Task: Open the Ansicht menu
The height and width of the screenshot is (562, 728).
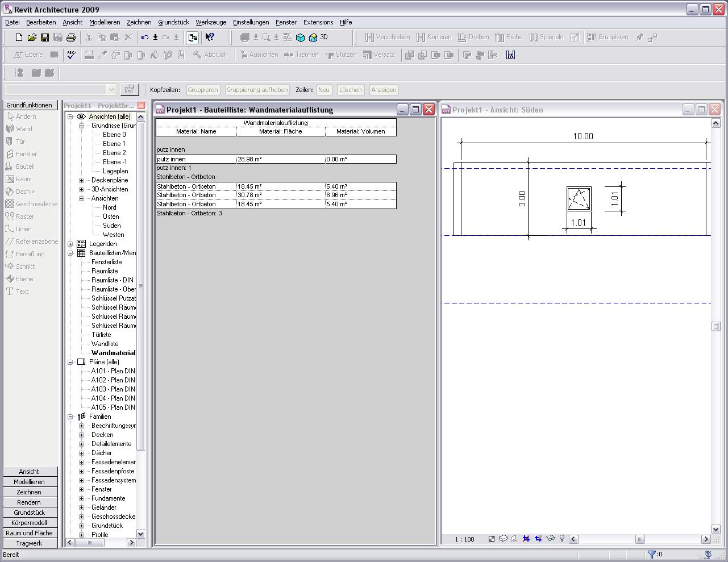Action: tap(73, 22)
